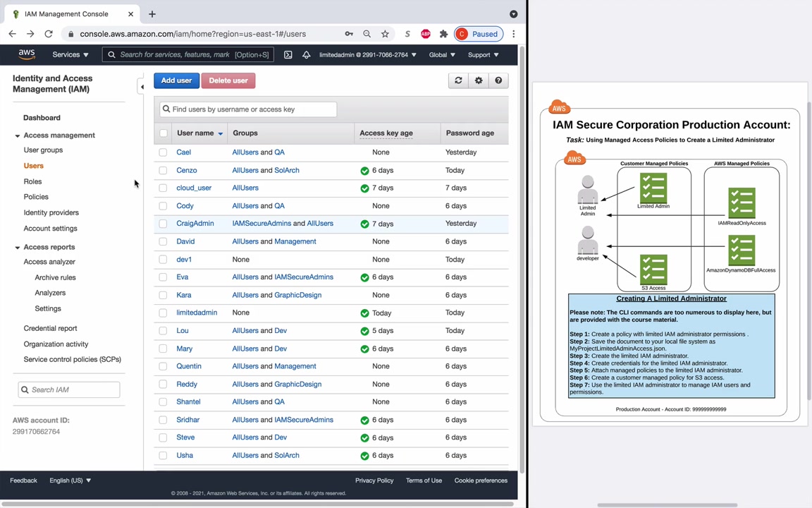The height and width of the screenshot is (508, 812).
Task: Open the extensions puzzle icon
Action: click(x=443, y=34)
